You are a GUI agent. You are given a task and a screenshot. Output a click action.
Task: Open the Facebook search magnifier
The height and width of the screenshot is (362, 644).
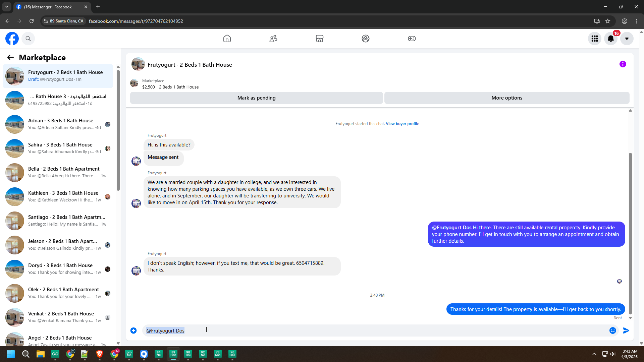pyautogui.click(x=28, y=39)
